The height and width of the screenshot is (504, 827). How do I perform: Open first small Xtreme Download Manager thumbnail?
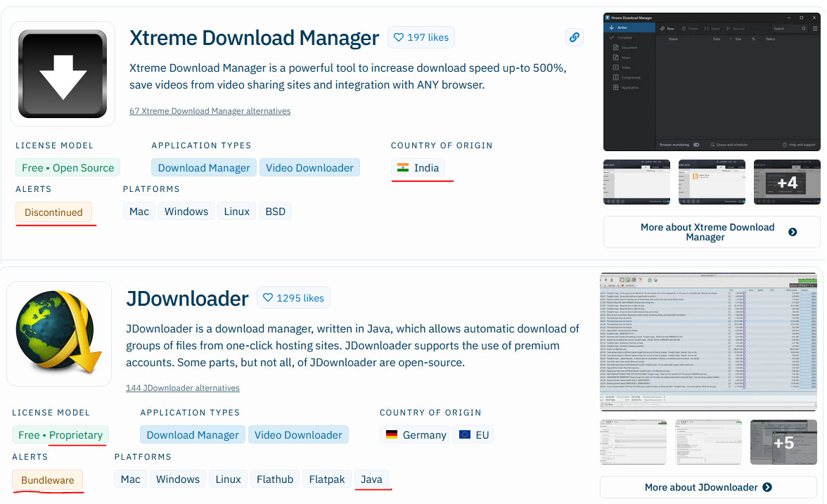point(636,182)
